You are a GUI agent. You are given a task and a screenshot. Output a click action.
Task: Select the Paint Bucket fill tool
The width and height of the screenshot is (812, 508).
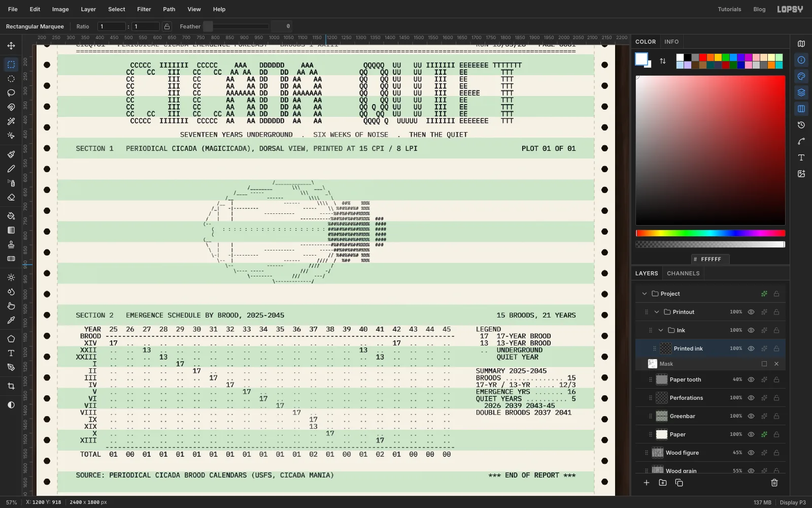(x=11, y=216)
